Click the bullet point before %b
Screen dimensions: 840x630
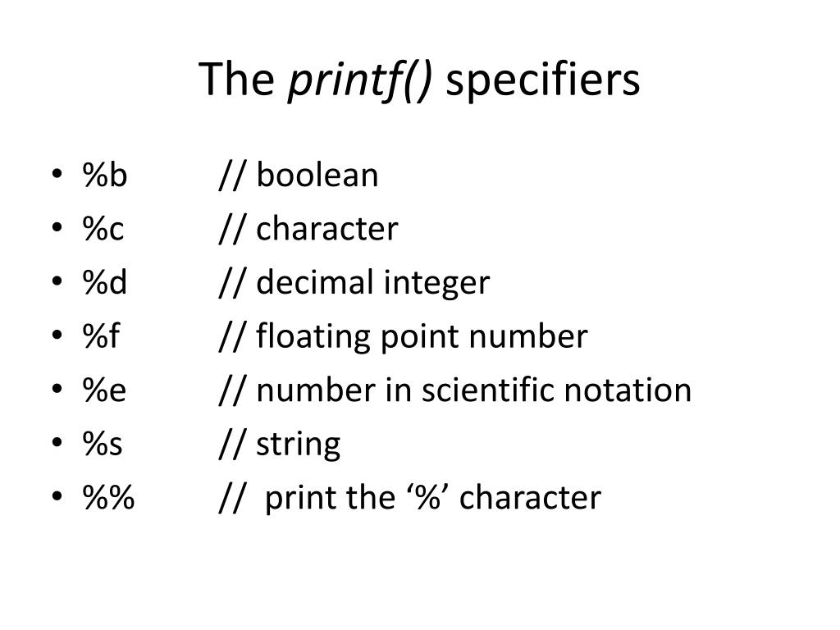(x=57, y=174)
